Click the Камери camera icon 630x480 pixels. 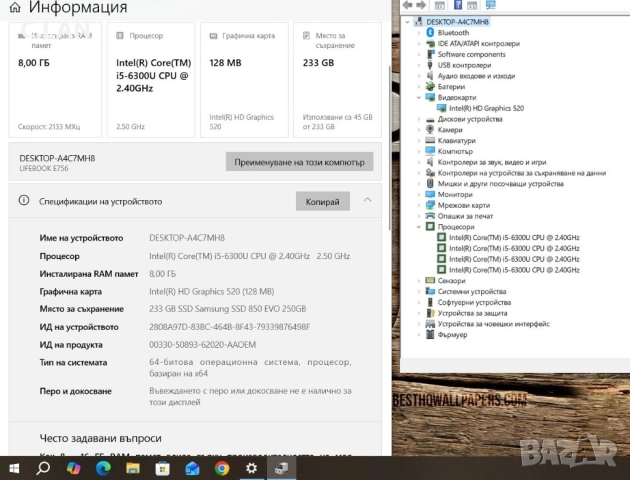(430, 129)
